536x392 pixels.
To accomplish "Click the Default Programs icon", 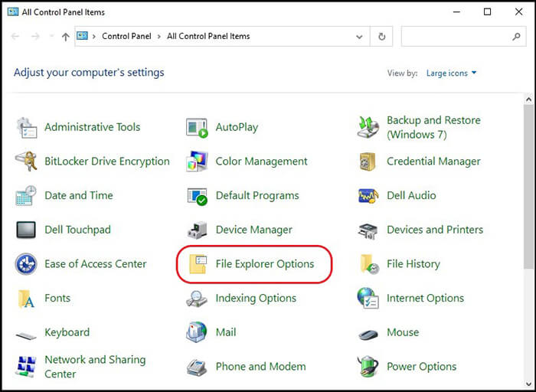I will pyautogui.click(x=198, y=196).
